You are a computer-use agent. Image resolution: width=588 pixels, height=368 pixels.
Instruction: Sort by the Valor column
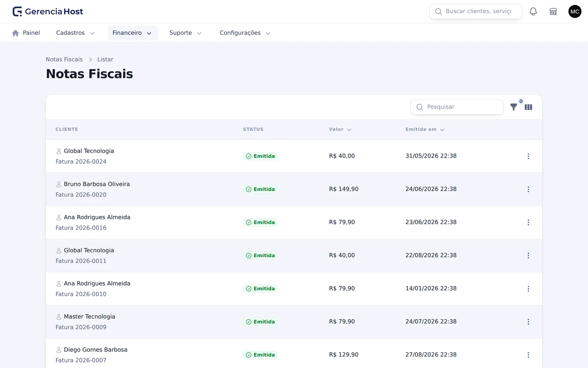[340, 129]
